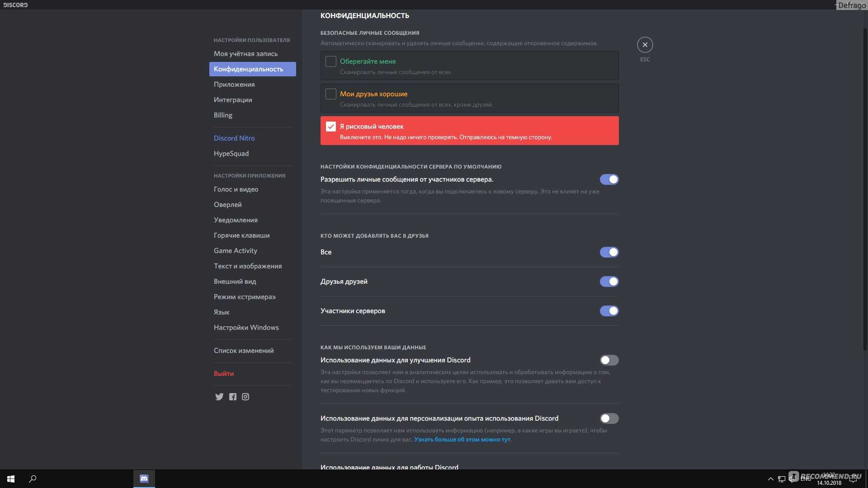
Task: Click the ESC close button top right
Action: click(x=644, y=45)
